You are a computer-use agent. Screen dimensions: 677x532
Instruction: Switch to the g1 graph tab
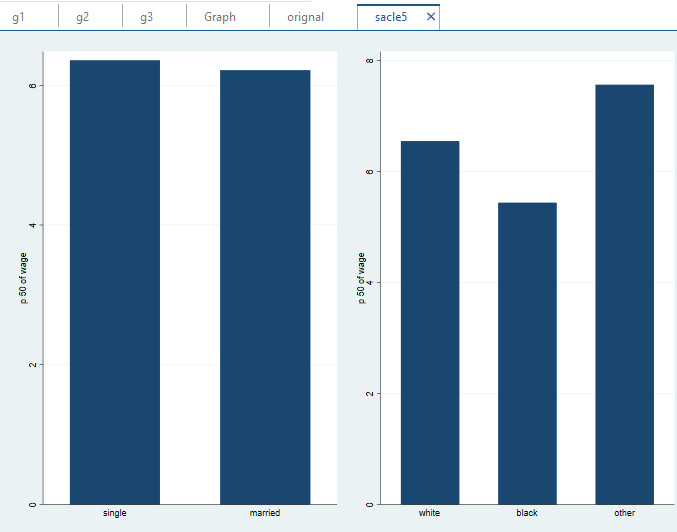tap(18, 17)
